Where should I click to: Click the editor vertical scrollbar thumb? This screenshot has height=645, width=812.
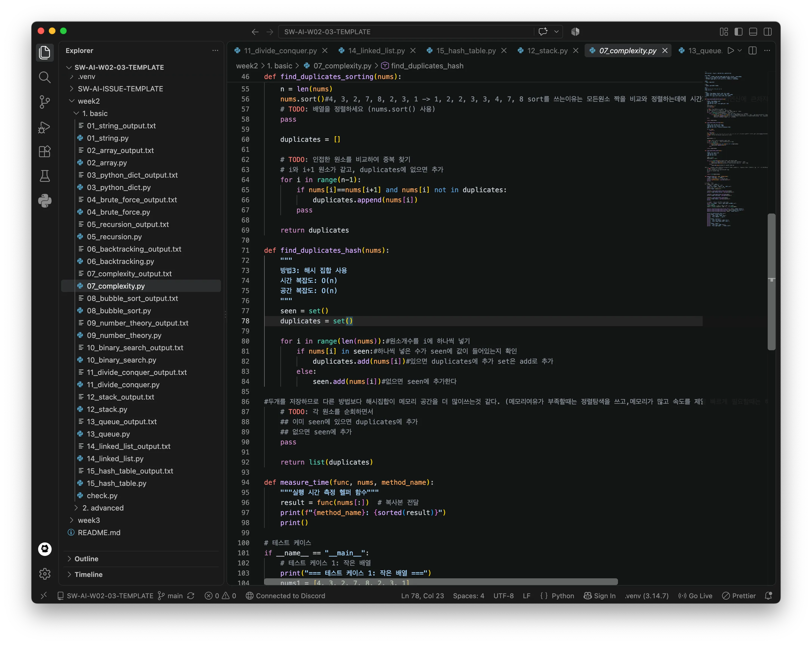[771, 282]
